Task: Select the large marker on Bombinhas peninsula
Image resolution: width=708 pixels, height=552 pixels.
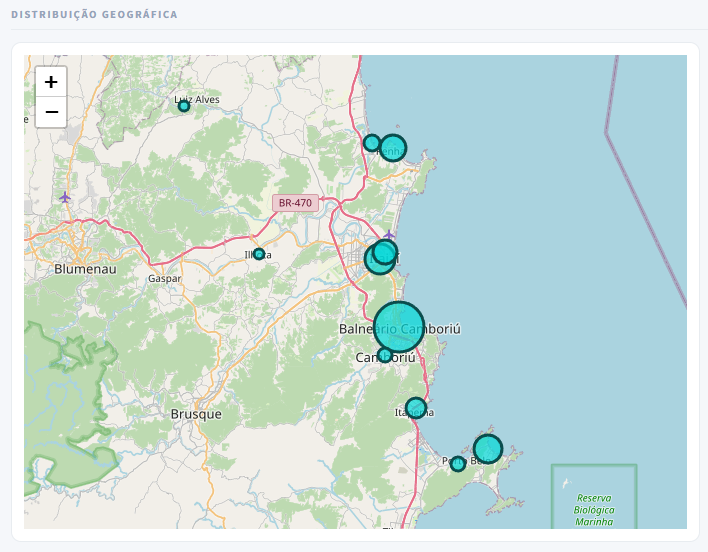Action: [487, 448]
